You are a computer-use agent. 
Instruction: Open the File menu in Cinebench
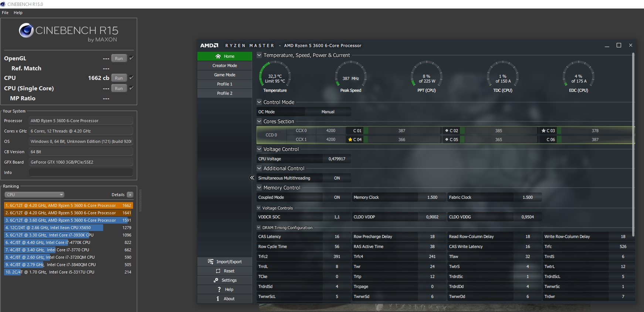(x=5, y=13)
